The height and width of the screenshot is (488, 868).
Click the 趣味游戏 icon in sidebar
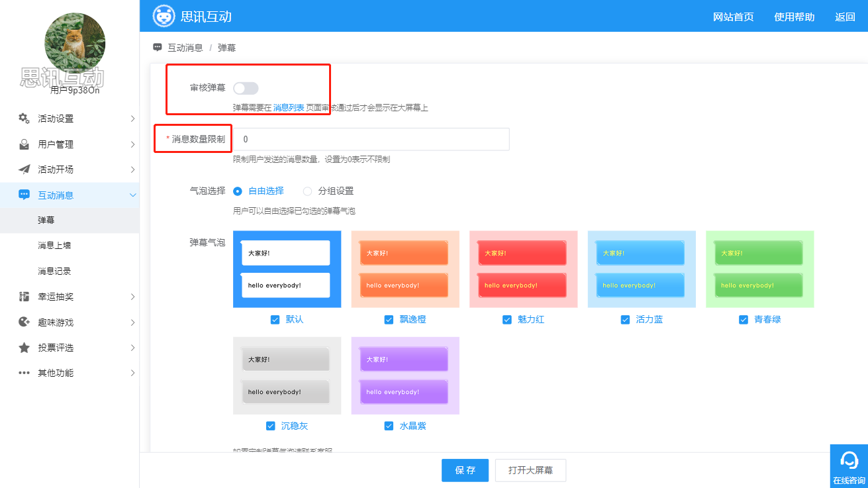pos(24,322)
